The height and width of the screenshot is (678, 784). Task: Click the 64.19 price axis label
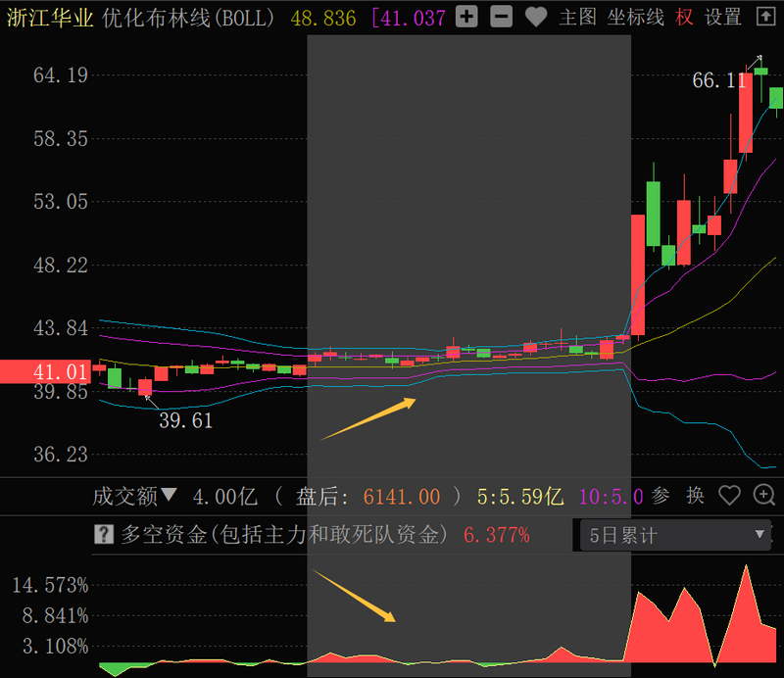(61, 75)
